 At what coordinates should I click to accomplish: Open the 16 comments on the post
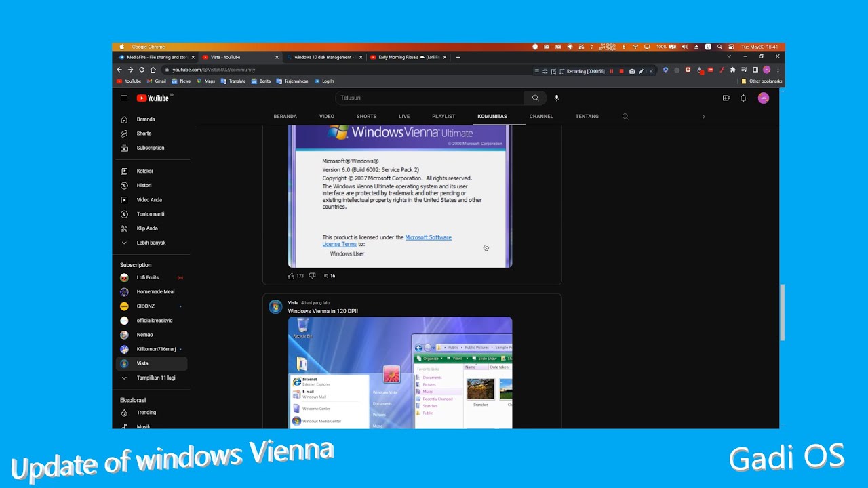[330, 276]
